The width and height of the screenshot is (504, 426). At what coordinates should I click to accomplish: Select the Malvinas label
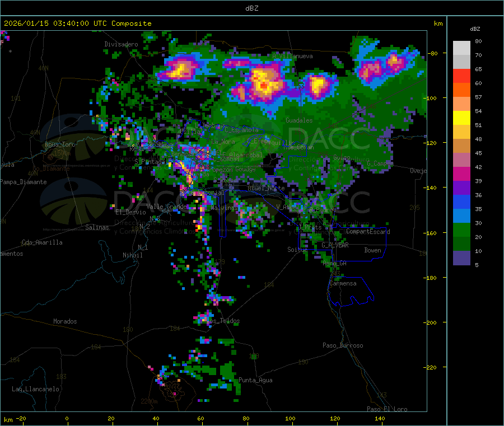pyautogui.click(x=224, y=208)
